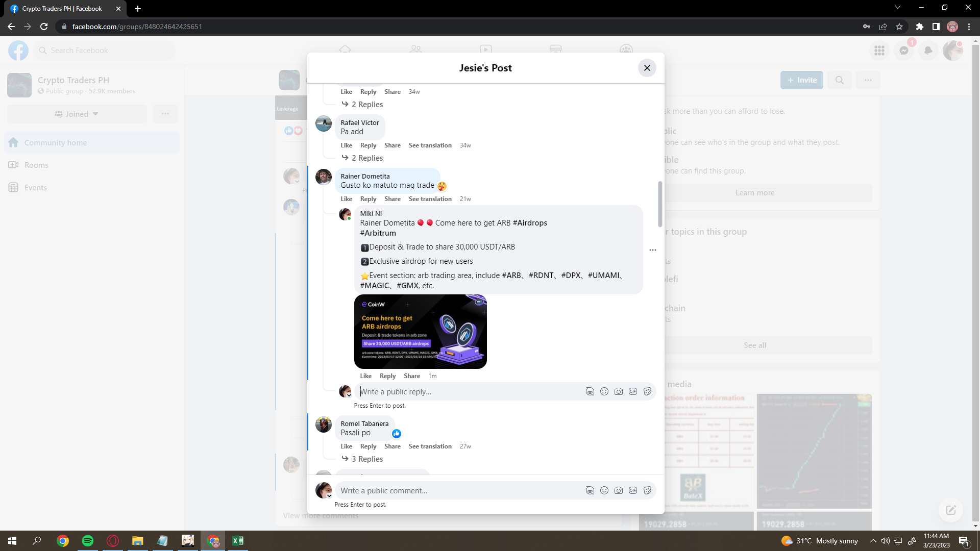980x551 pixels.
Task: Like Rainer Dometita's comment
Action: point(346,199)
